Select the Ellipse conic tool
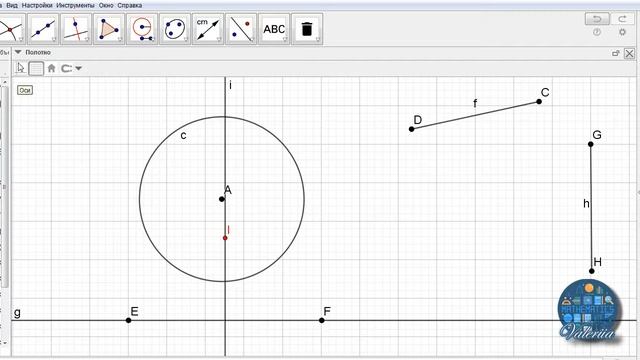Screen dimensions: 640x360 [x=175, y=29]
